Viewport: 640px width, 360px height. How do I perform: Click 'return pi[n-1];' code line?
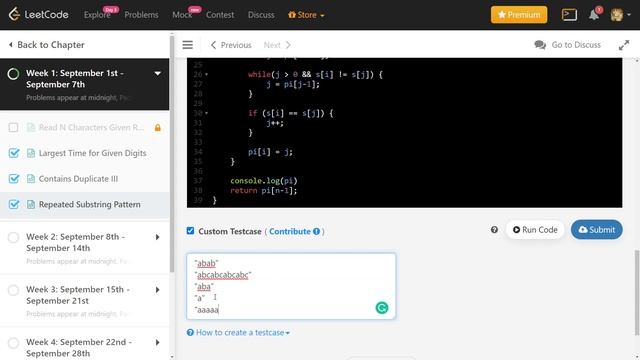click(x=264, y=191)
